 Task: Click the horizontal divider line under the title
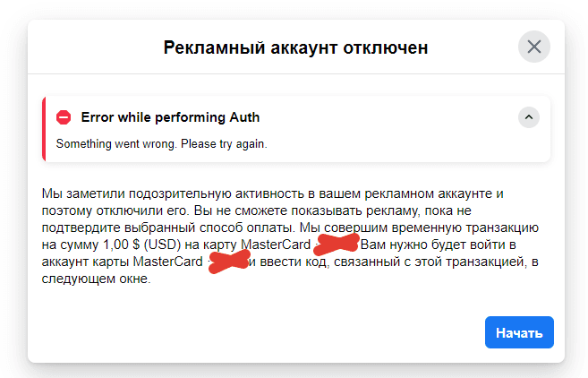296,74
